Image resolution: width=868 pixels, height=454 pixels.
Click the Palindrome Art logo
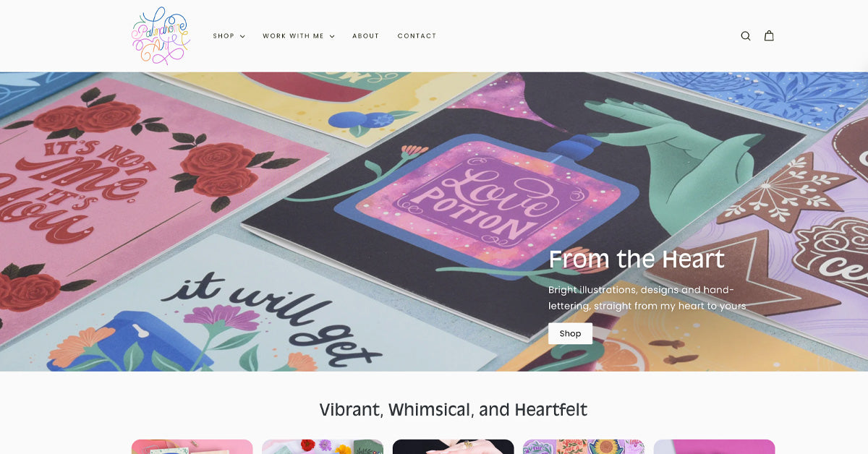point(161,35)
